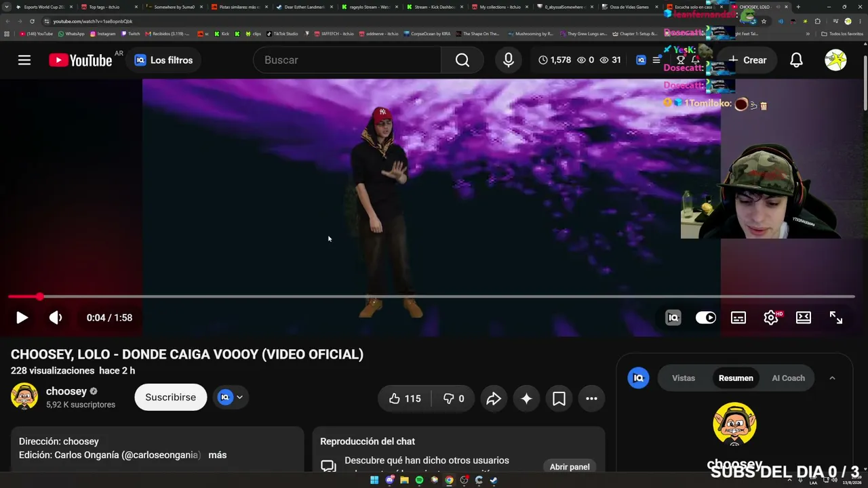Open the TikTok Studio bookmark
868x488 pixels.
tap(282, 33)
